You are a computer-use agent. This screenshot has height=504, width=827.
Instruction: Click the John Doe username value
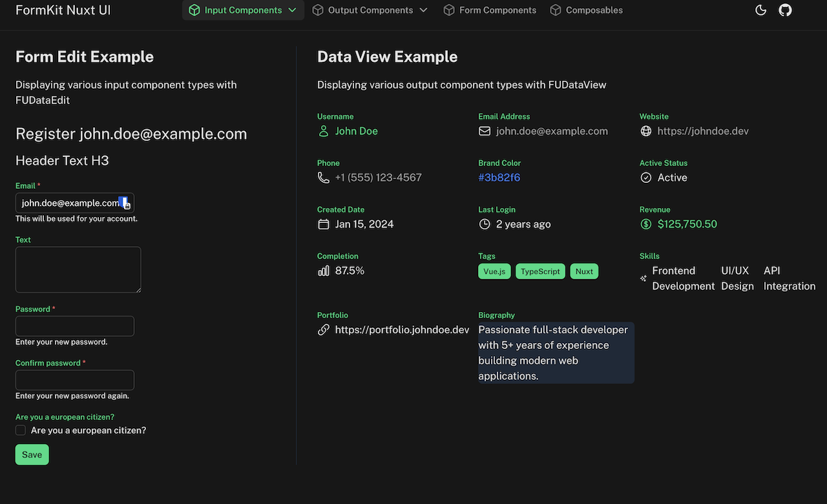coord(357,131)
